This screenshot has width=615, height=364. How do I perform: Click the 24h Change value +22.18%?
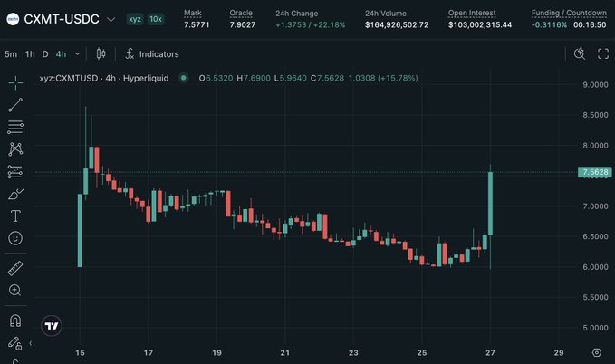(x=329, y=24)
